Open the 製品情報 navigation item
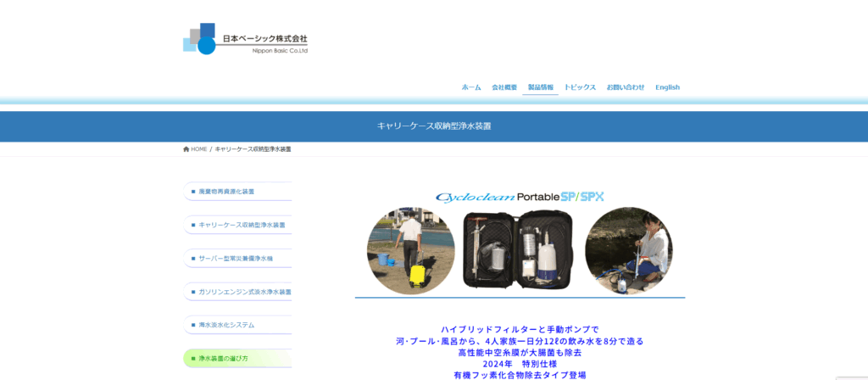The image size is (868, 380). click(x=540, y=87)
